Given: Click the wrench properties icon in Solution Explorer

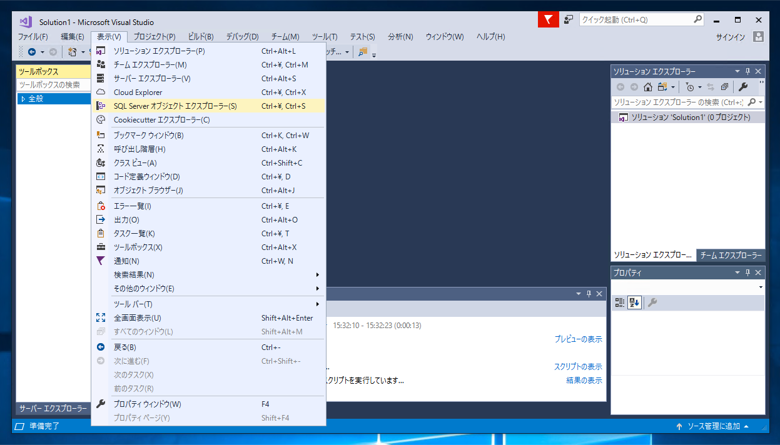Looking at the screenshot, I should pyautogui.click(x=743, y=87).
